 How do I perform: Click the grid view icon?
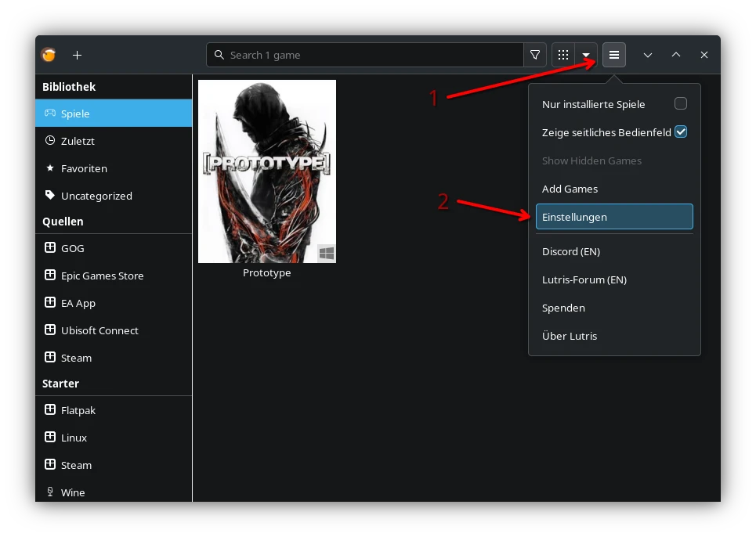tap(562, 55)
